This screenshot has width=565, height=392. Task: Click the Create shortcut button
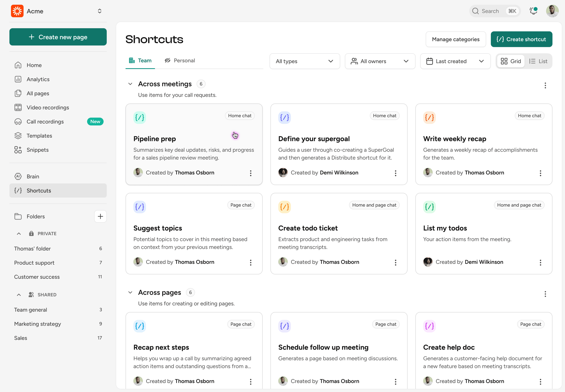coord(521,39)
